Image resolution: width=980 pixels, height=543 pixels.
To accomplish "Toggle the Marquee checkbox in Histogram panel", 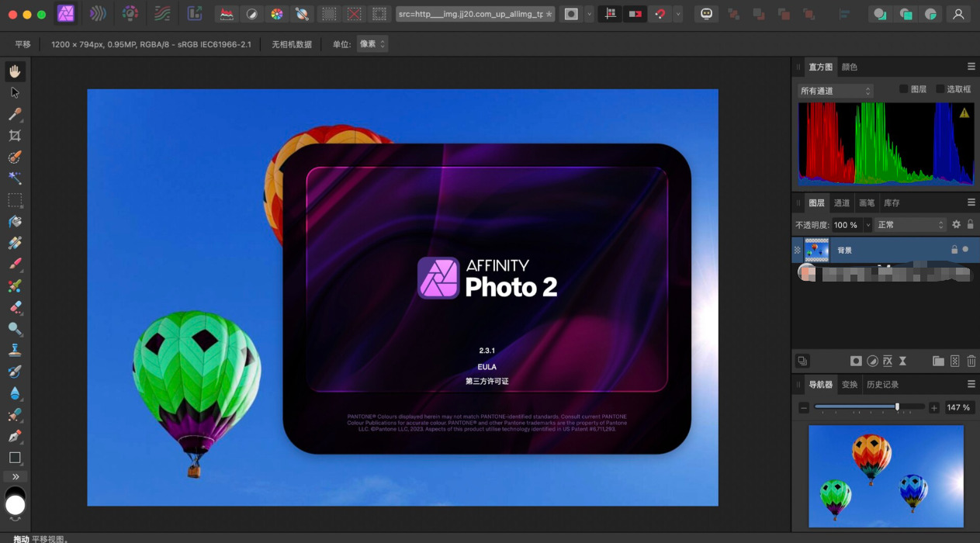I will (x=940, y=89).
